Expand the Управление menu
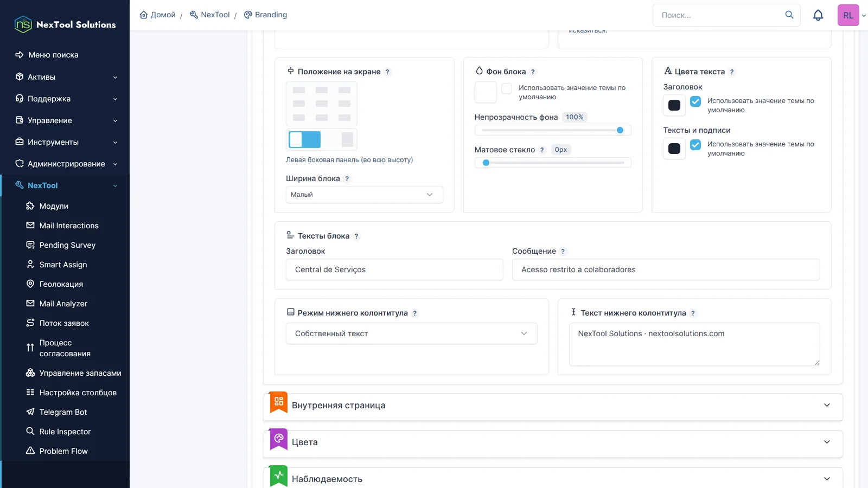Viewport: 868px width, 488px height. [x=65, y=120]
